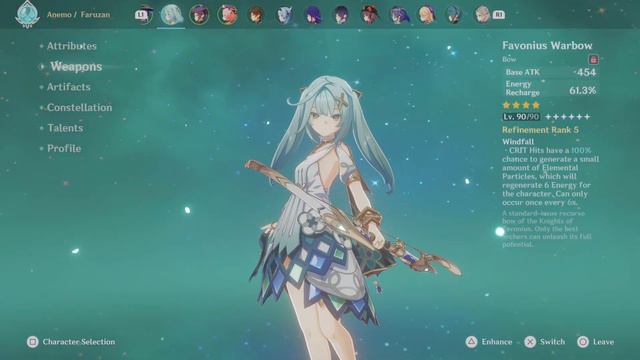Click the triangle Enhance button icon
Screen dimensions: 640x360
pos(471,342)
